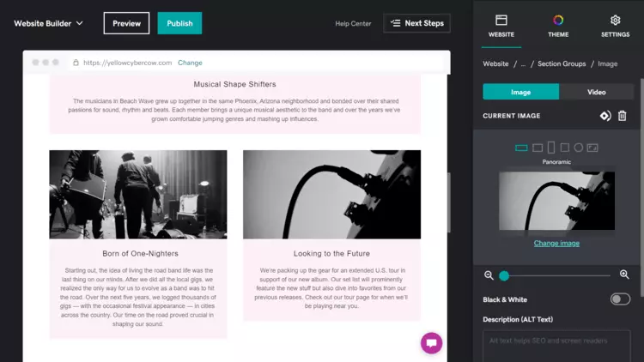Open the Website tab icon
Screen dimensions: 644x362
(x=501, y=20)
